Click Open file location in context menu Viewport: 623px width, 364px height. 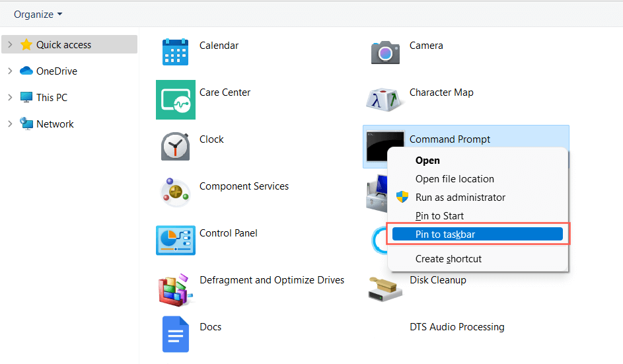click(x=455, y=179)
